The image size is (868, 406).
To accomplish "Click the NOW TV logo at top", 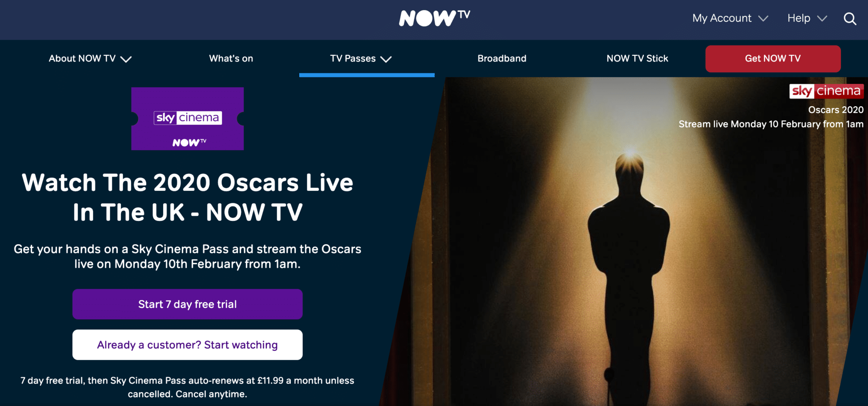I will tap(434, 18).
